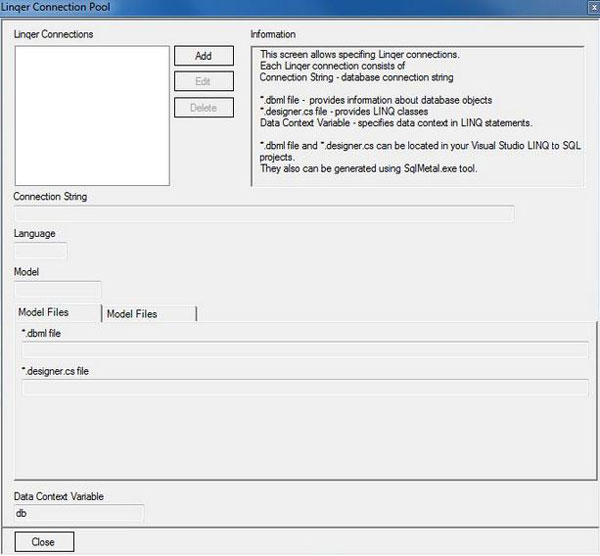Click the Information heading label

tap(273, 34)
